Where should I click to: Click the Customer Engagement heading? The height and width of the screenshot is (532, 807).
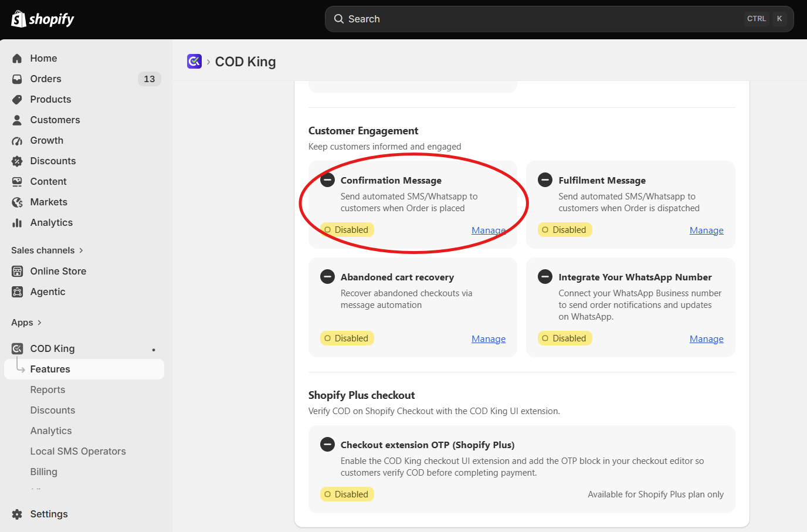pyautogui.click(x=364, y=131)
